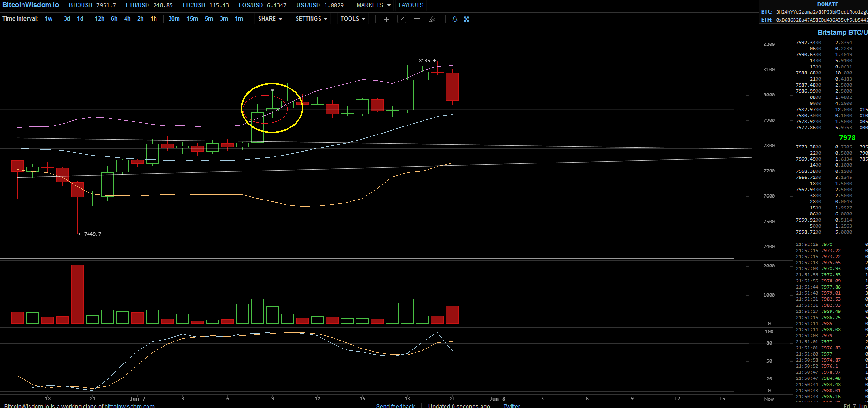Click the 8135 high price label
The width and height of the screenshot is (868, 408).
pos(424,61)
